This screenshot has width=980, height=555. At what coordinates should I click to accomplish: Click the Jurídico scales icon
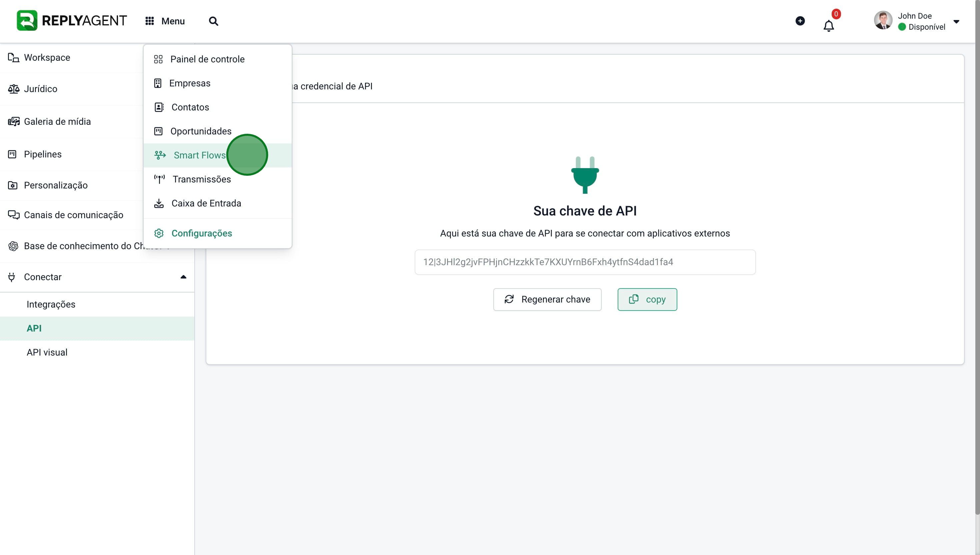pyautogui.click(x=13, y=89)
